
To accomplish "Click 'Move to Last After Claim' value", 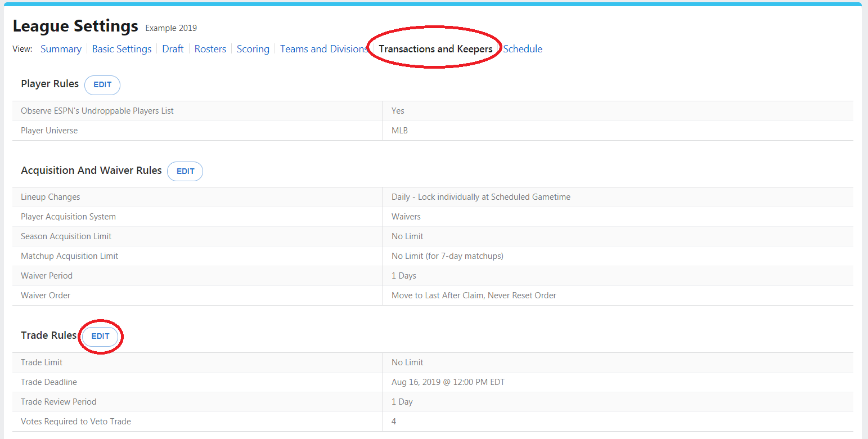I will tap(474, 295).
